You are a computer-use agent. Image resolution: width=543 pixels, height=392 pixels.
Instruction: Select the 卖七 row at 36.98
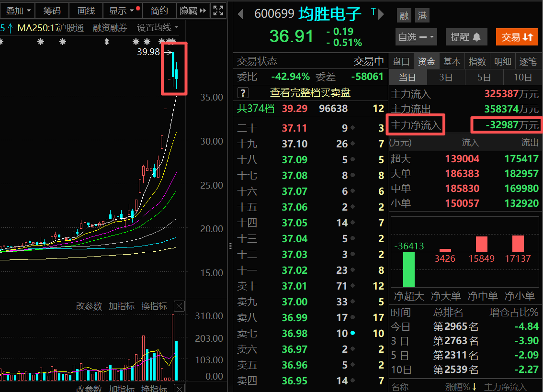coord(311,334)
